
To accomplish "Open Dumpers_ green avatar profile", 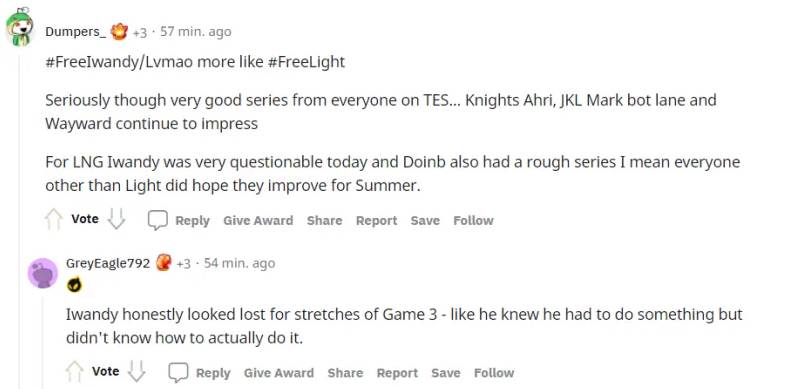I will (20, 28).
